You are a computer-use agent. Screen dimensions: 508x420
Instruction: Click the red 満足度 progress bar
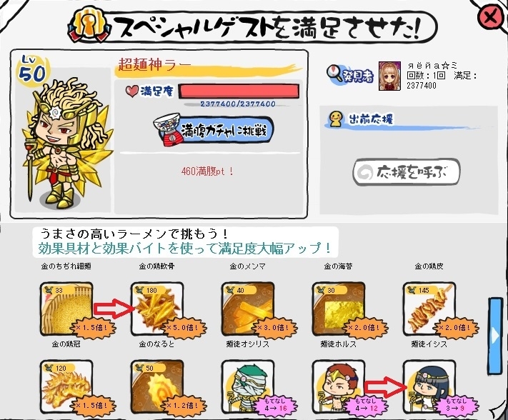click(x=239, y=91)
